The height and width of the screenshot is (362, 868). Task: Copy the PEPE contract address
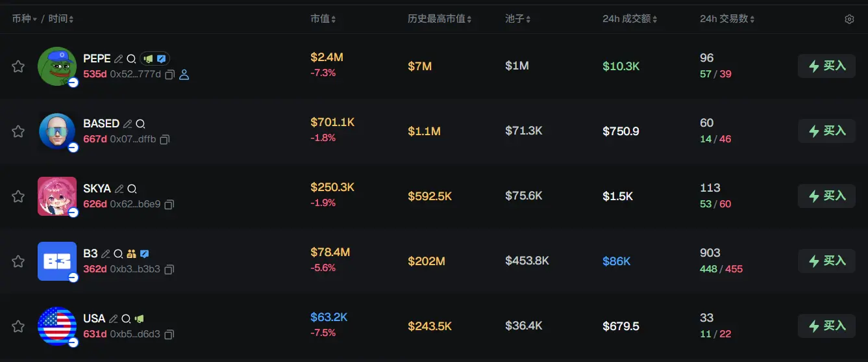[169, 75]
